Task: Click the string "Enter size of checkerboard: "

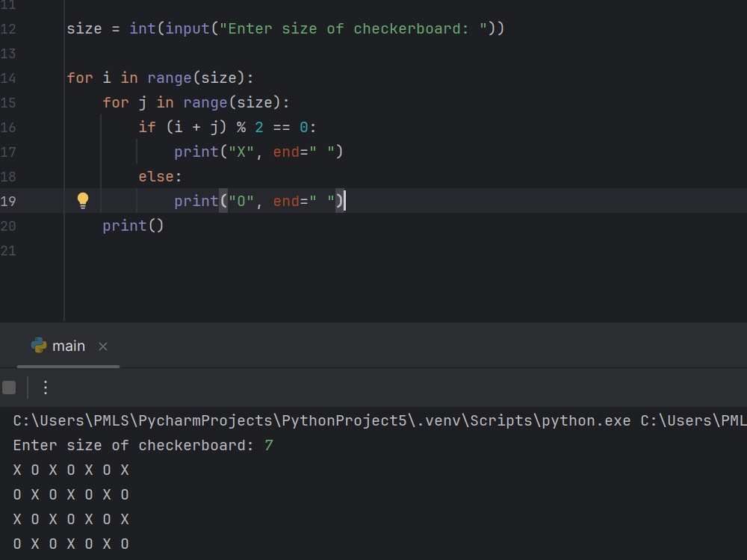Action: (x=353, y=29)
